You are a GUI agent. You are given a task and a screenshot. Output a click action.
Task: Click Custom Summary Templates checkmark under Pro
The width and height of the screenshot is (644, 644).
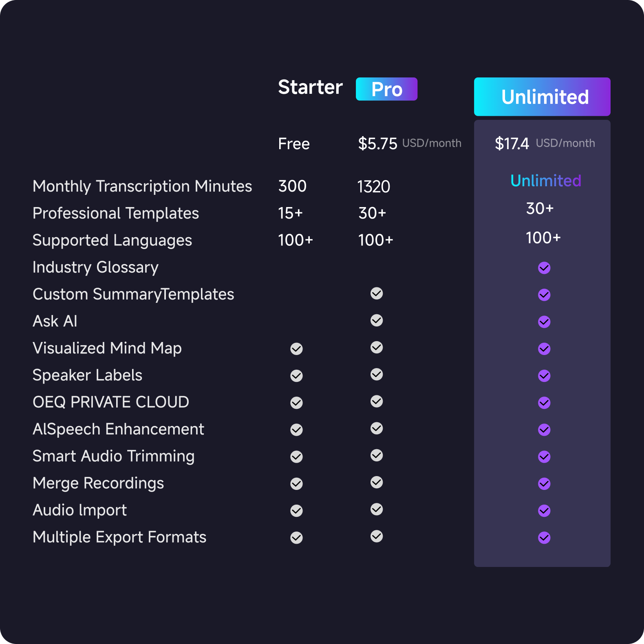[377, 293]
